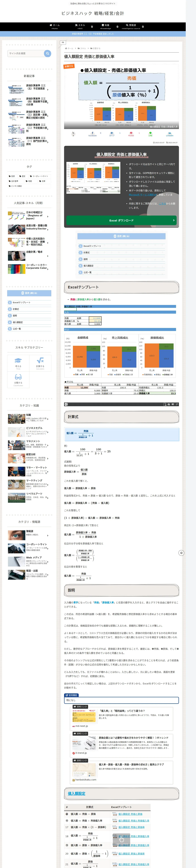Click the home icon in breadcrumb
Screen dimensions: 196x868
click(66, 48)
